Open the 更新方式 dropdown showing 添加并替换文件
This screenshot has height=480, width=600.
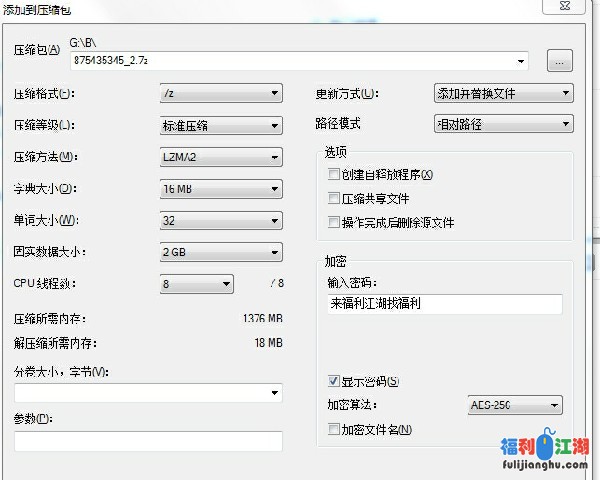(503, 94)
